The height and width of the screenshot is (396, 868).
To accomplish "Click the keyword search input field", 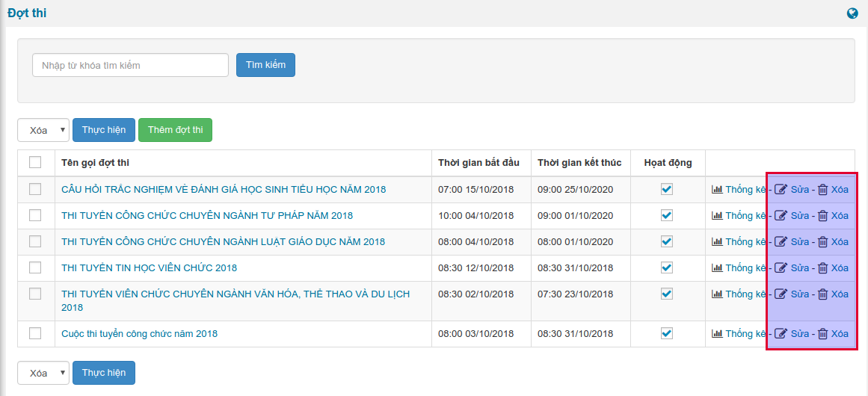I will [x=130, y=65].
